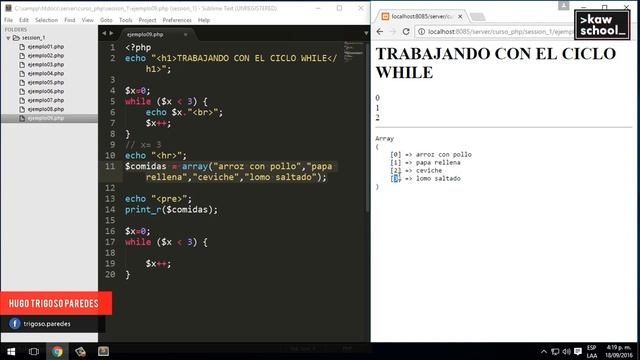Open the Windows Start menu
The width and height of the screenshot is (640, 360).
click(11, 351)
